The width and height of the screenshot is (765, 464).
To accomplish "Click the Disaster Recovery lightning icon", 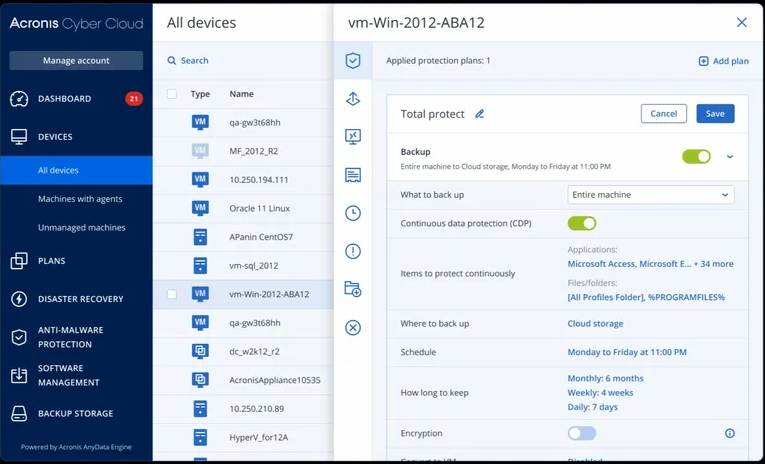I will click(x=19, y=299).
